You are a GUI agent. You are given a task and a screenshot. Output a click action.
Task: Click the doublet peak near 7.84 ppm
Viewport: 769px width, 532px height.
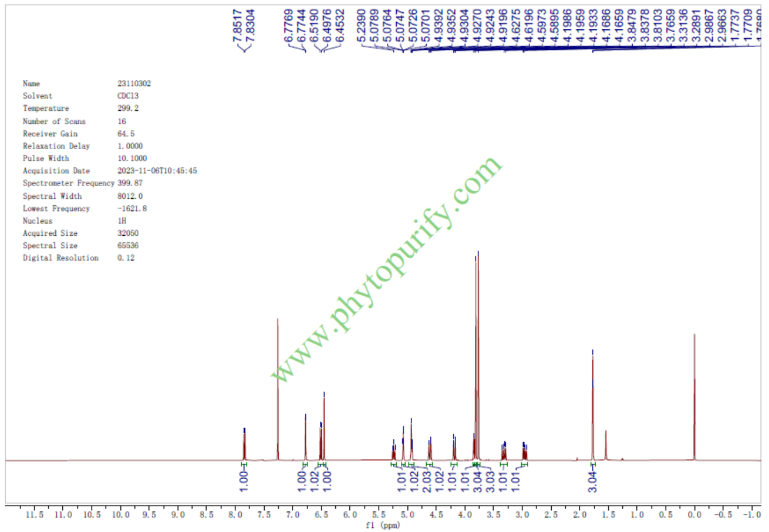point(244,445)
